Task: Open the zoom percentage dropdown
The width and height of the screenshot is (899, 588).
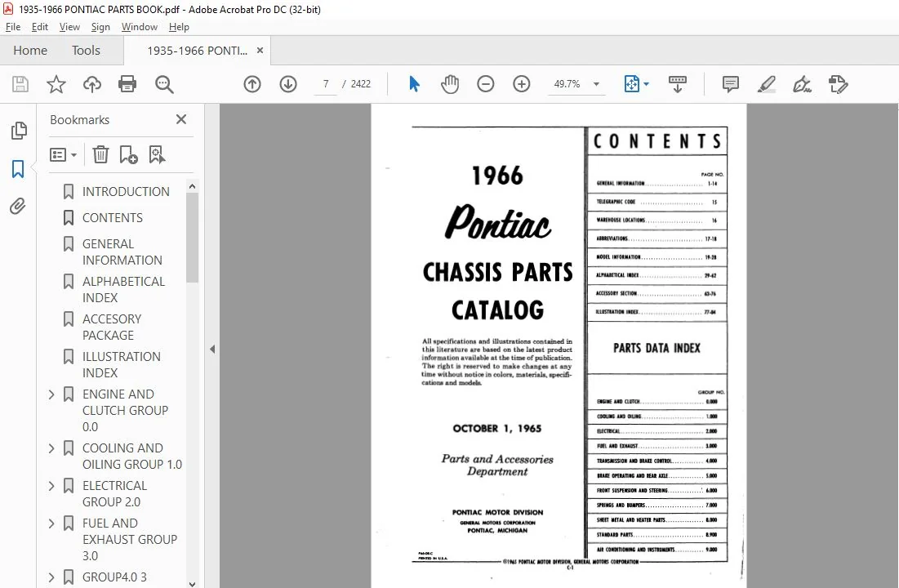Action: (596, 84)
